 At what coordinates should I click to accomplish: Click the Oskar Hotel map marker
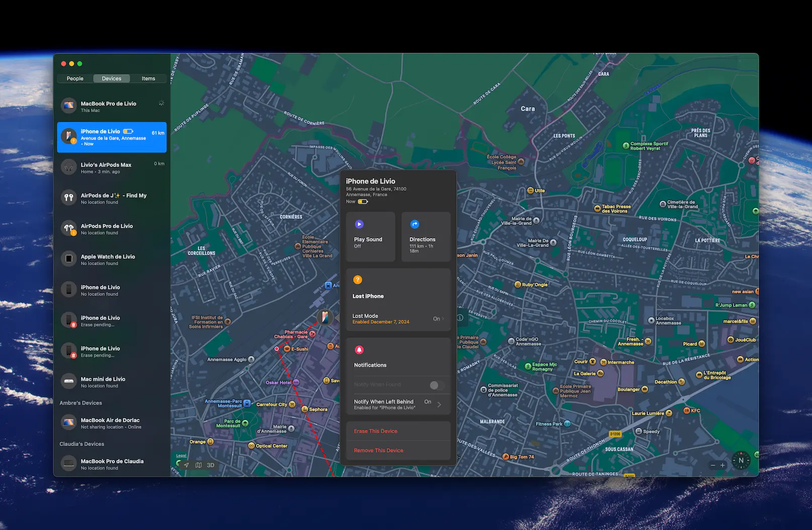[296, 383]
